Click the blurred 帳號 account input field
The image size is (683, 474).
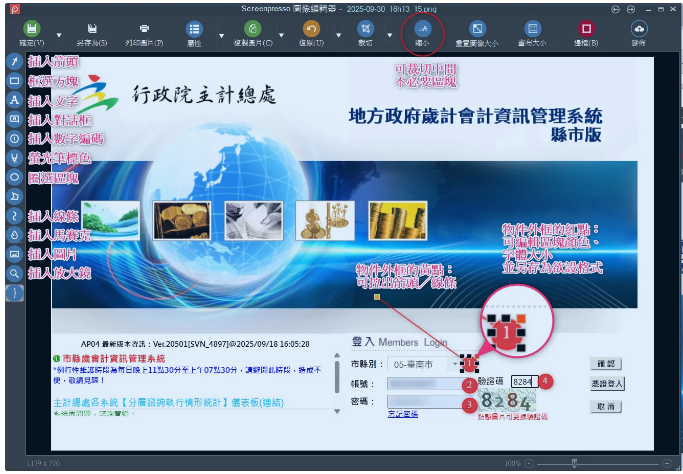(426, 384)
